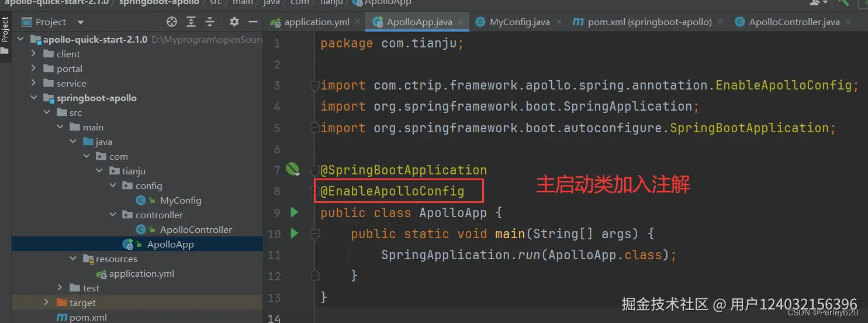The image size is (868, 323).
Task: Click the Project panel title label
Action: click(51, 22)
